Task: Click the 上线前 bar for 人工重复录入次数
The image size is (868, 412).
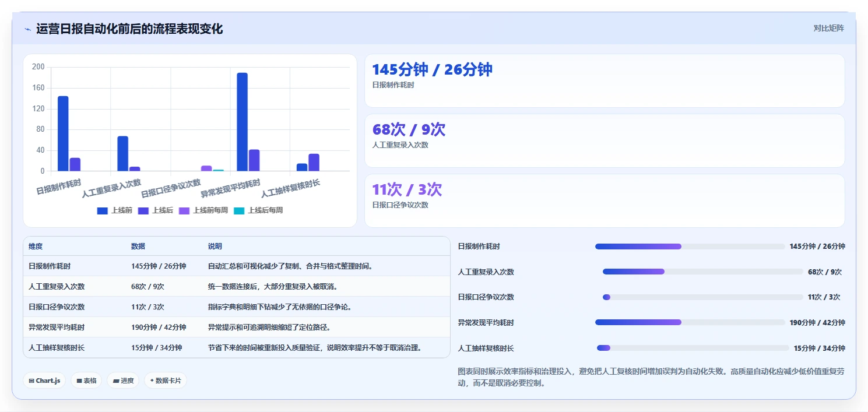Action: [122, 154]
